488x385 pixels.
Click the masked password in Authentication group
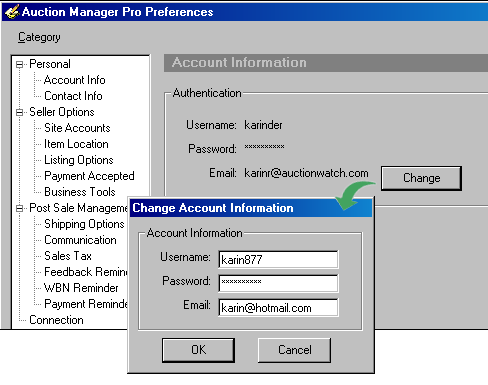264,147
